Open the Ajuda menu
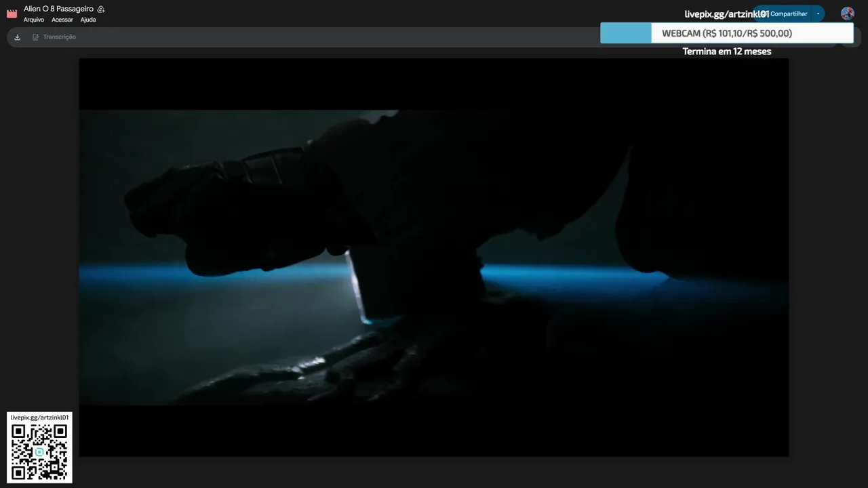Image resolution: width=868 pixels, height=488 pixels. click(x=88, y=20)
